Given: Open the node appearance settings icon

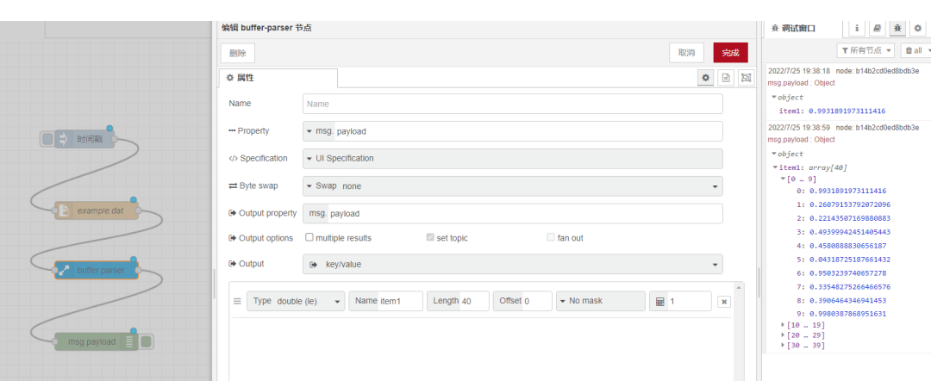Looking at the screenshot, I should pos(746,78).
